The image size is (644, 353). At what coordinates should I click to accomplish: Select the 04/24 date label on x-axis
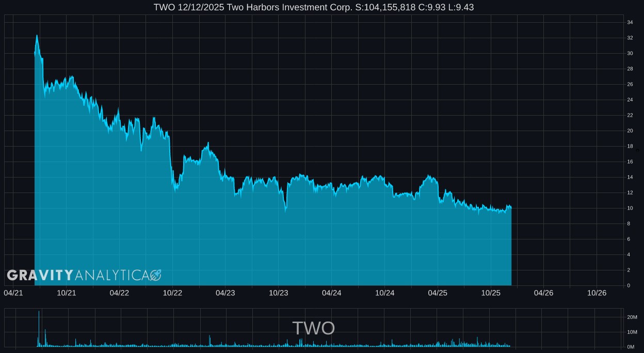tap(331, 293)
